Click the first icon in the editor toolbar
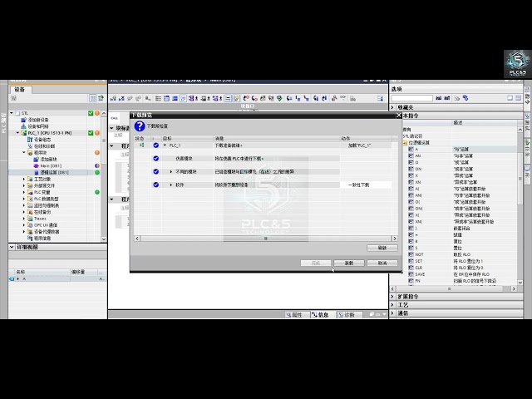532x399 pixels. coord(113,98)
